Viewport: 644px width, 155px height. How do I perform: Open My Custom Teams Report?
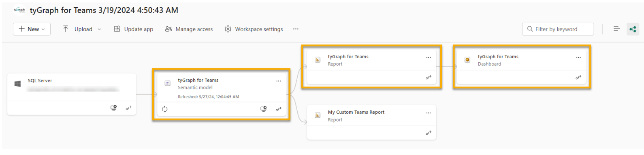click(356, 112)
